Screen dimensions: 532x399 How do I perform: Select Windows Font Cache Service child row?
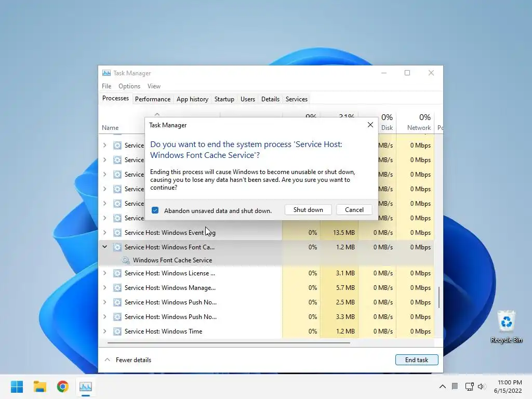tap(267, 260)
